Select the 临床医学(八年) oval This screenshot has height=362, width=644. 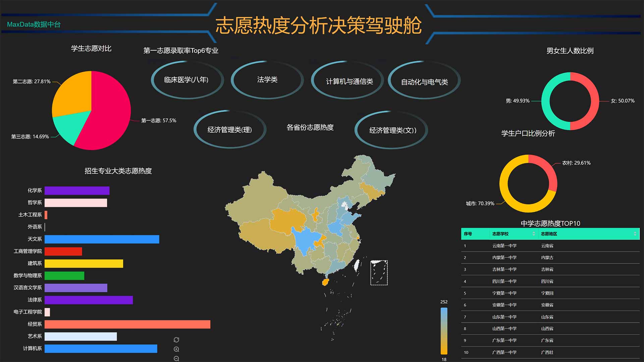pos(186,80)
